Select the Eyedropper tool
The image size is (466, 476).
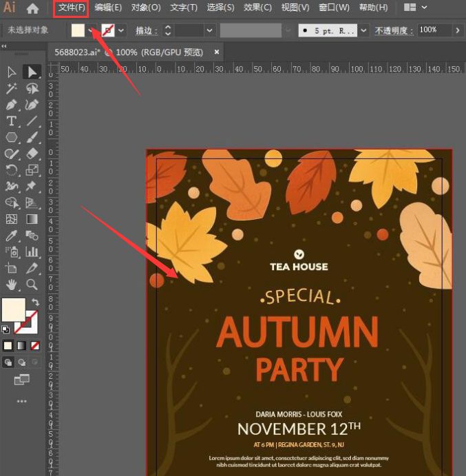tap(12, 236)
